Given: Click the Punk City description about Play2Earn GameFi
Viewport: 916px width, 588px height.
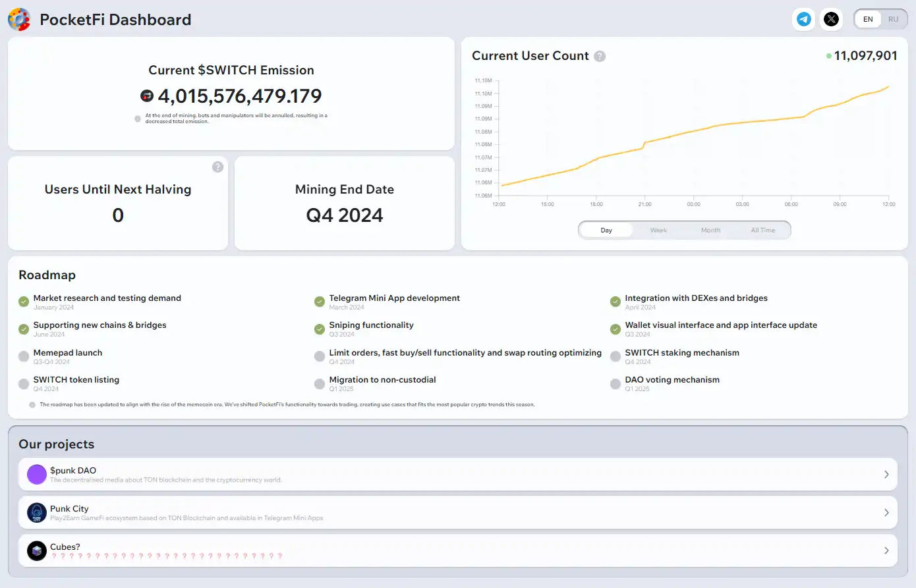Looking at the screenshot, I should [186, 518].
